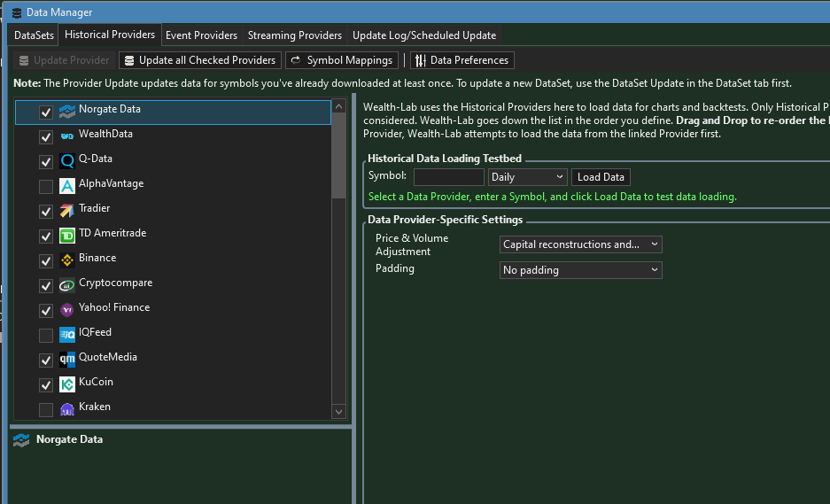The height and width of the screenshot is (504, 830).
Task: Click the Update Provider button
Action: coord(64,60)
